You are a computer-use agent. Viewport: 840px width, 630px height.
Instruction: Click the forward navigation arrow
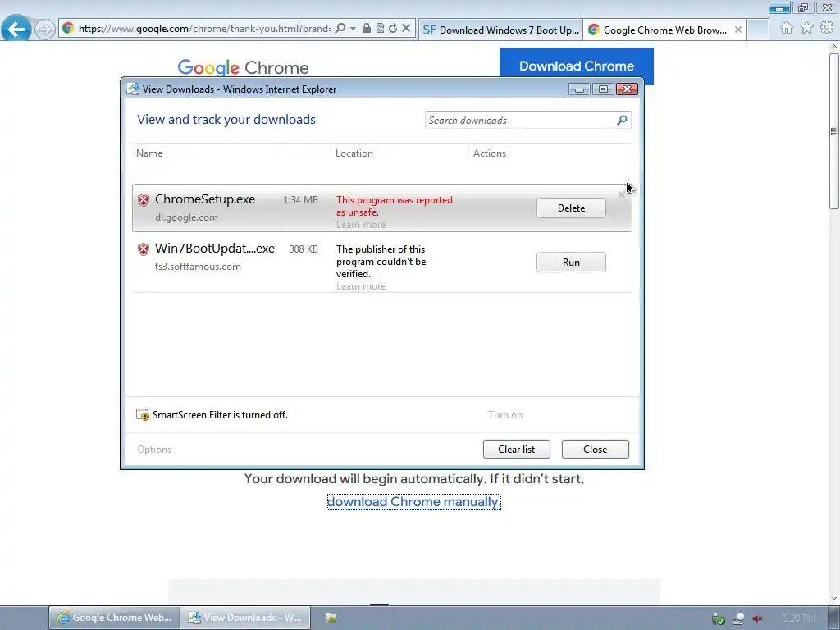point(45,29)
